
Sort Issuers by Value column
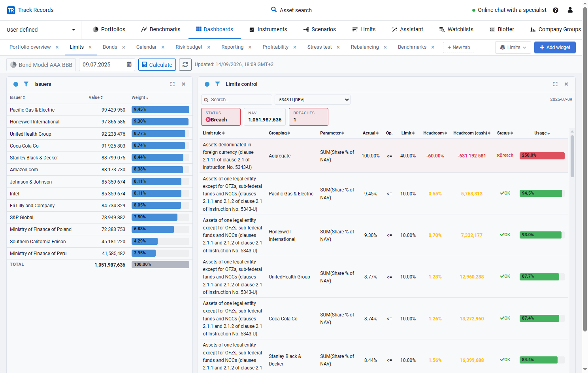[x=96, y=97]
